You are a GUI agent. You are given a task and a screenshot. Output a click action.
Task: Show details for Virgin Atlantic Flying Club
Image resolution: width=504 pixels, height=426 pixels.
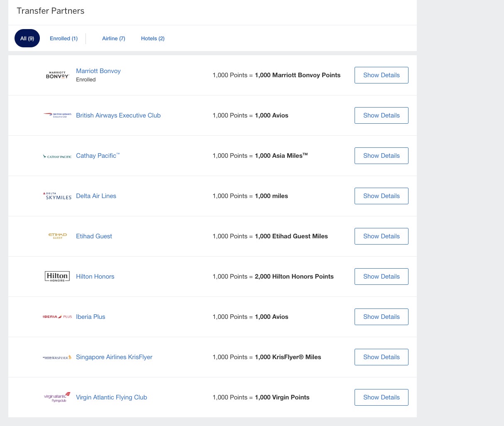pyautogui.click(x=381, y=397)
